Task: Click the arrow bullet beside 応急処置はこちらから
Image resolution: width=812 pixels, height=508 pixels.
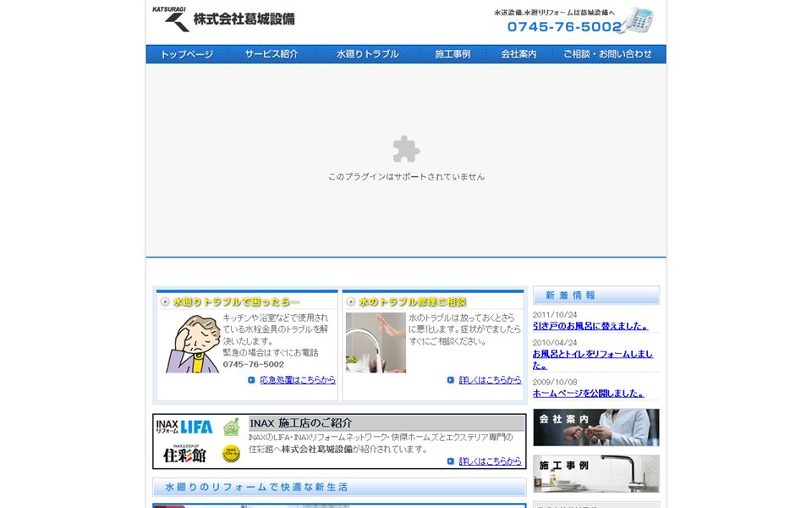Action: [251, 380]
